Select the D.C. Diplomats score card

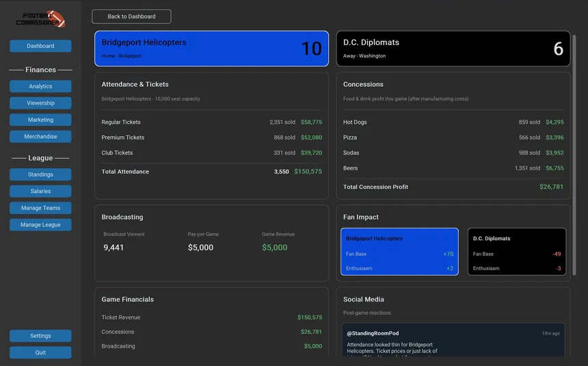(453, 49)
